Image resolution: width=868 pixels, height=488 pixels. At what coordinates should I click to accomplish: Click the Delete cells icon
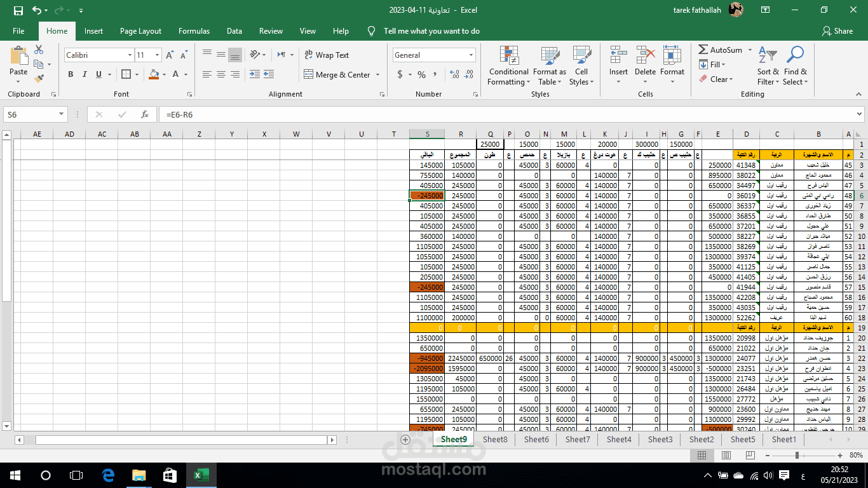645,56
